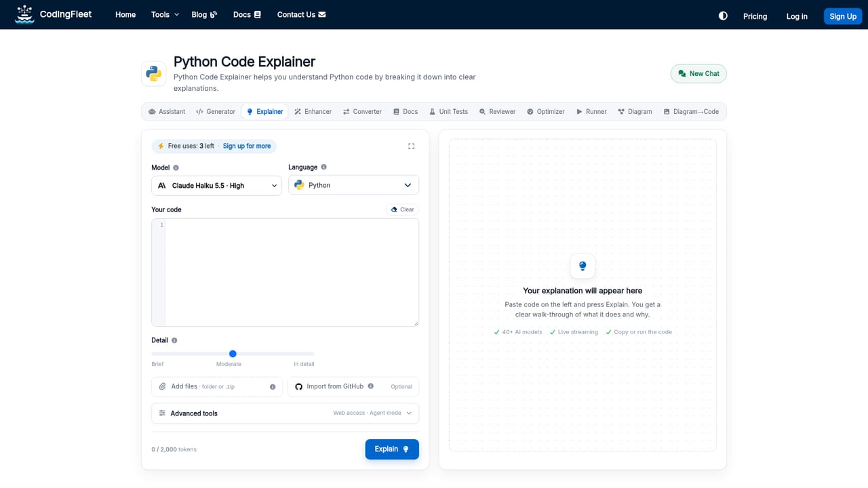Start a New Chat

698,74
